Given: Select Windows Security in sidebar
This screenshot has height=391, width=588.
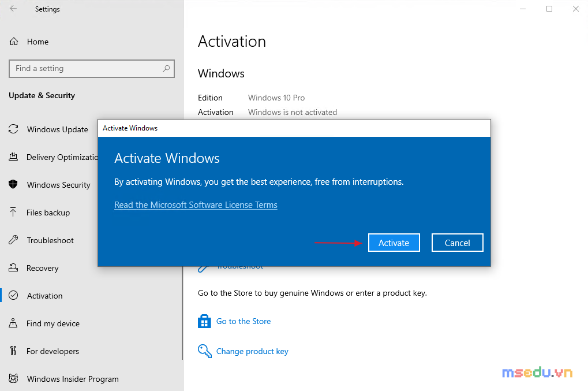Looking at the screenshot, I should click(58, 185).
